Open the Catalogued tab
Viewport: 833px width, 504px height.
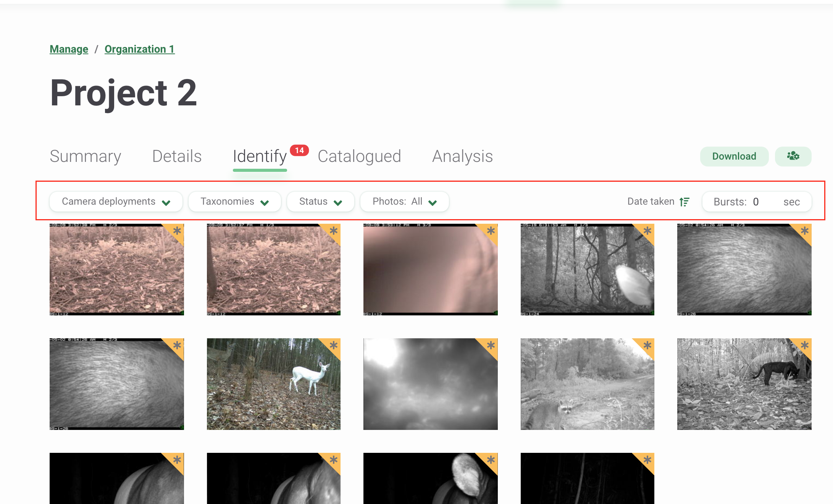point(359,156)
